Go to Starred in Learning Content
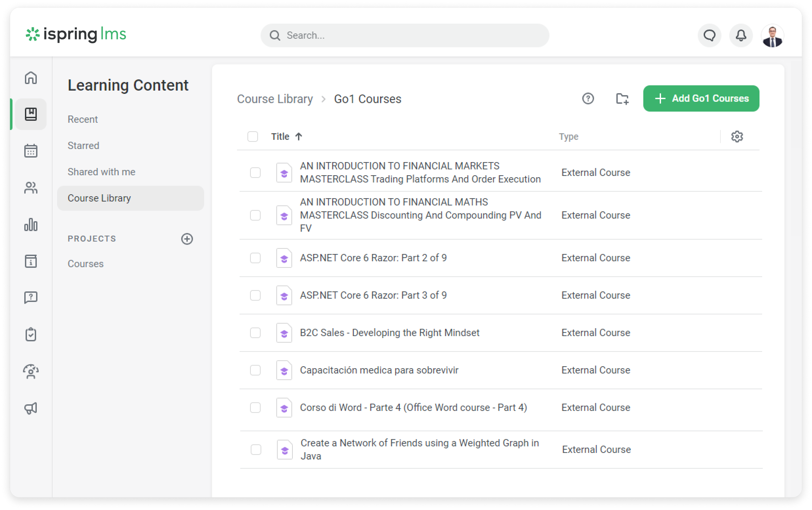The width and height of the screenshot is (812, 510). (83, 146)
